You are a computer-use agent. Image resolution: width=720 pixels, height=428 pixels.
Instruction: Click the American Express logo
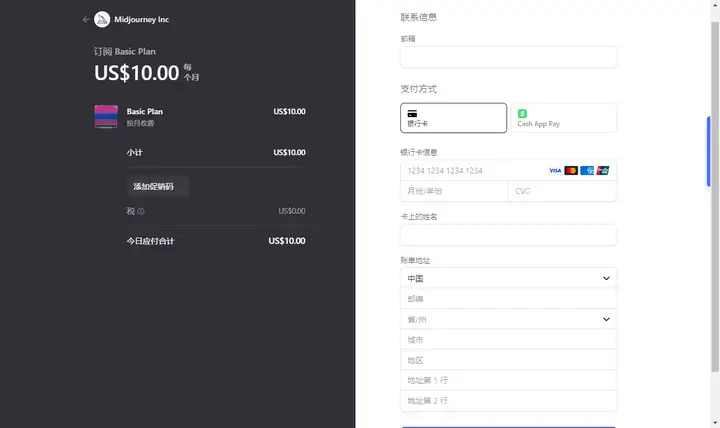pyautogui.click(x=587, y=171)
